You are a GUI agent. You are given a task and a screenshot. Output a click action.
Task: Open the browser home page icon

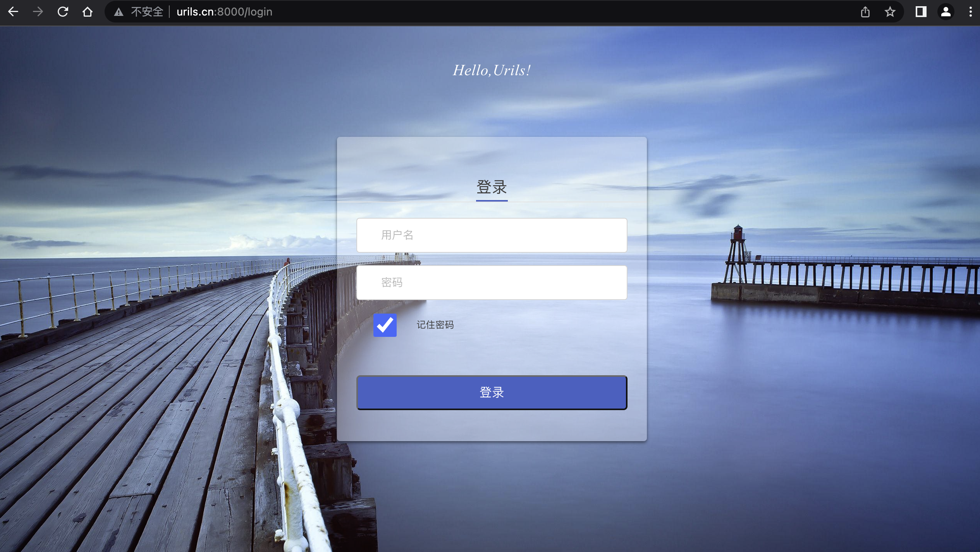[x=88, y=12]
